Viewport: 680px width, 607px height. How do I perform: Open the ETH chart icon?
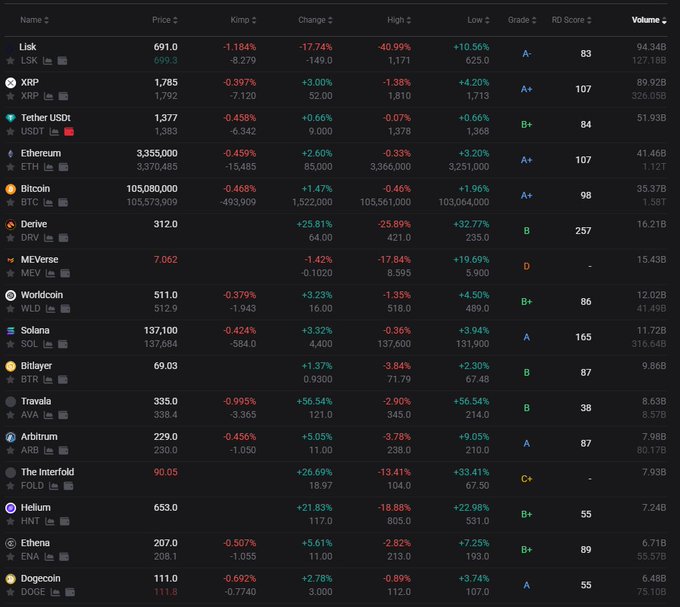tap(49, 167)
